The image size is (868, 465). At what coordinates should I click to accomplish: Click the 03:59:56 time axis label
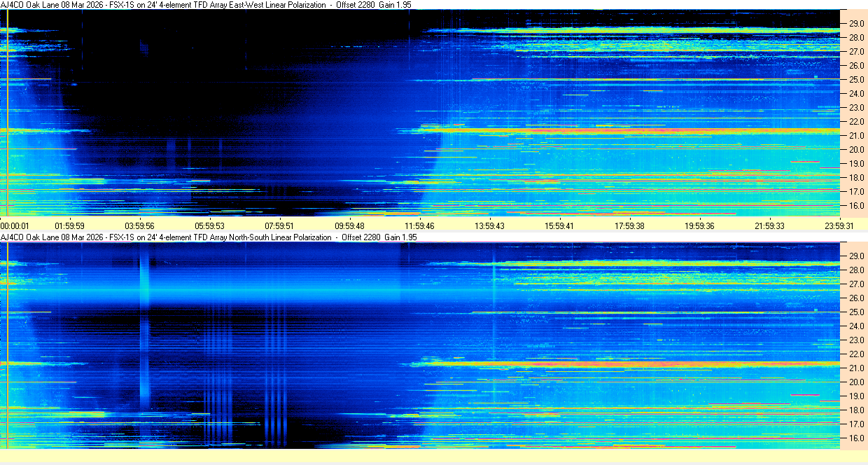[139, 225]
